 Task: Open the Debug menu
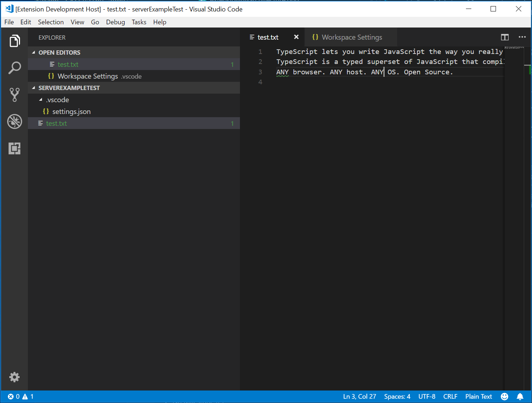(115, 22)
